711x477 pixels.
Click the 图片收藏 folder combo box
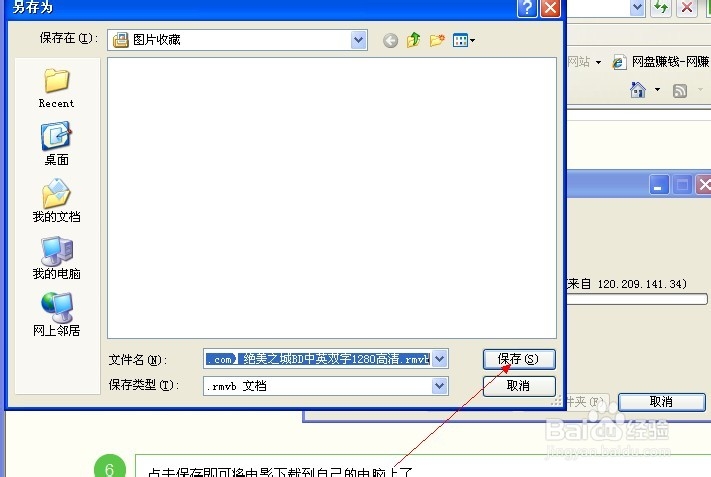click(237, 40)
